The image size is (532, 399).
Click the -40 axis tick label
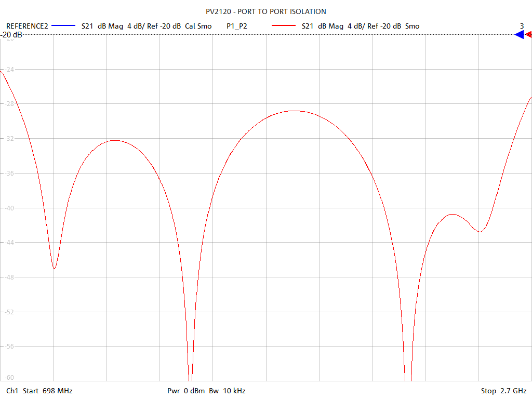coord(8,208)
